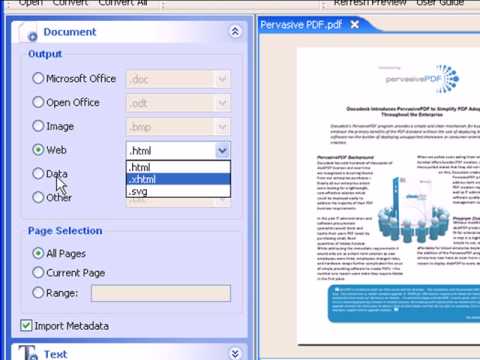This screenshot has height=360, width=480.
Task: Click the Output group label
Action: [45, 54]
